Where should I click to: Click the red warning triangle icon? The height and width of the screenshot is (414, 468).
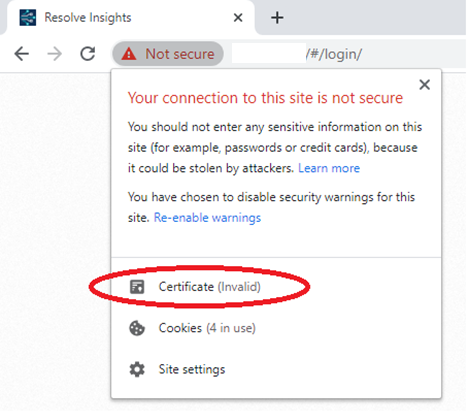pyautogui.click(x=129, y=54)
